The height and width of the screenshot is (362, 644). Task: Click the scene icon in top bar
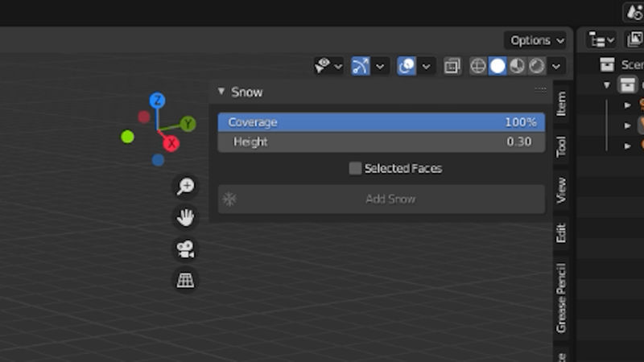[x=634, y=12]
